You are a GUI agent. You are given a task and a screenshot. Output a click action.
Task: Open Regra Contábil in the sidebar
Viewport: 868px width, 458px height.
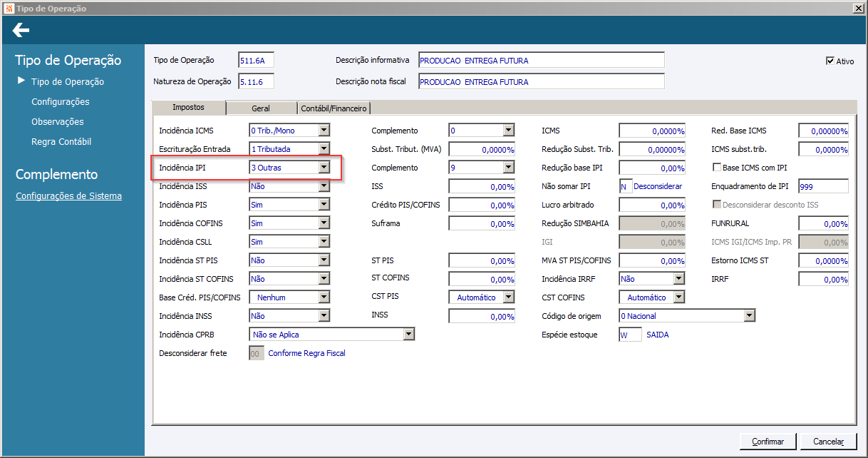(61, 142)
